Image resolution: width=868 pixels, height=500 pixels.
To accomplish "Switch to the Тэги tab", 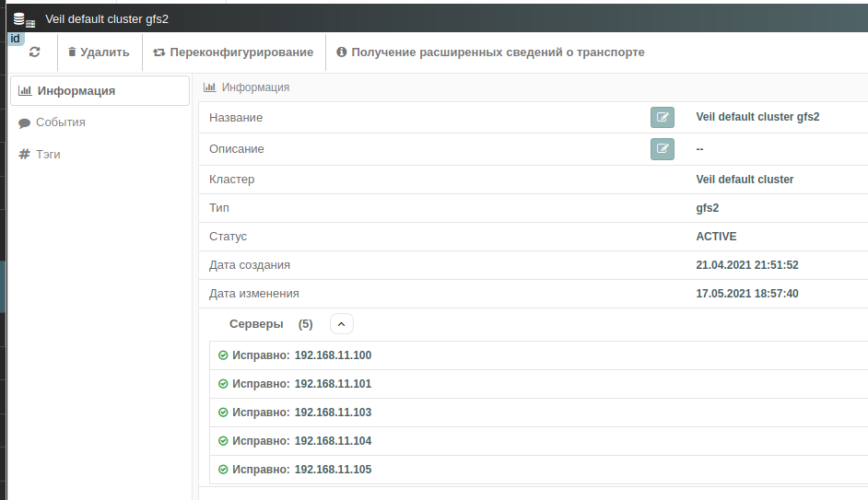I will pos(40,155).
